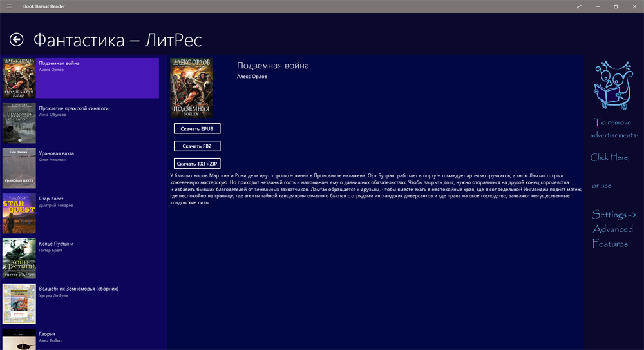Viewport: 644px width, 350px height.
Task: Restore down the application window
Action: pos(616,6)
